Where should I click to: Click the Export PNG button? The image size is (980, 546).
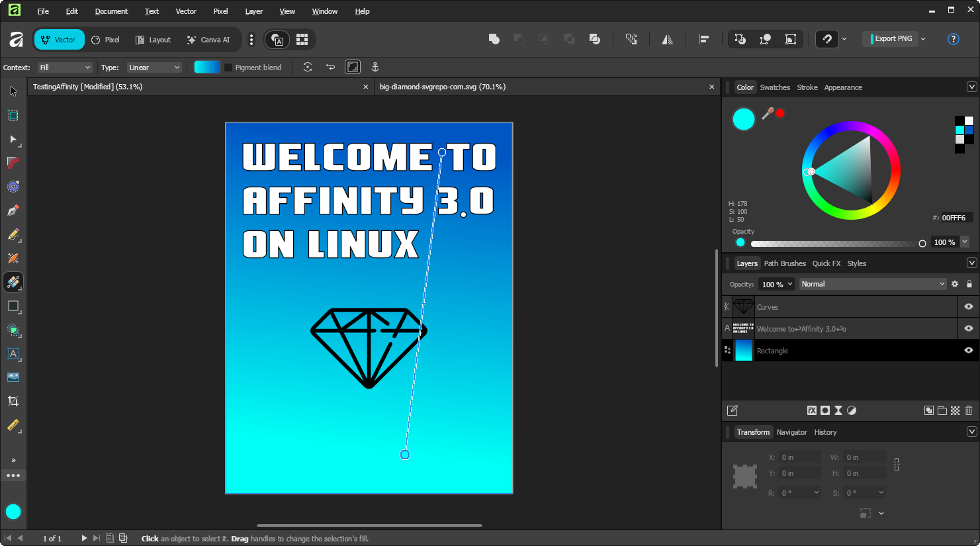(x=892, y=38)
